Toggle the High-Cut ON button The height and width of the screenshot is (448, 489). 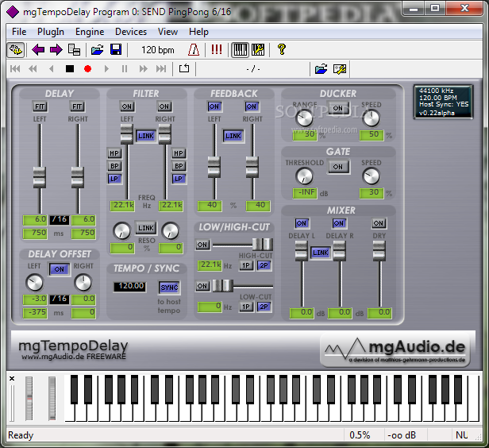[x=202, y=245]
